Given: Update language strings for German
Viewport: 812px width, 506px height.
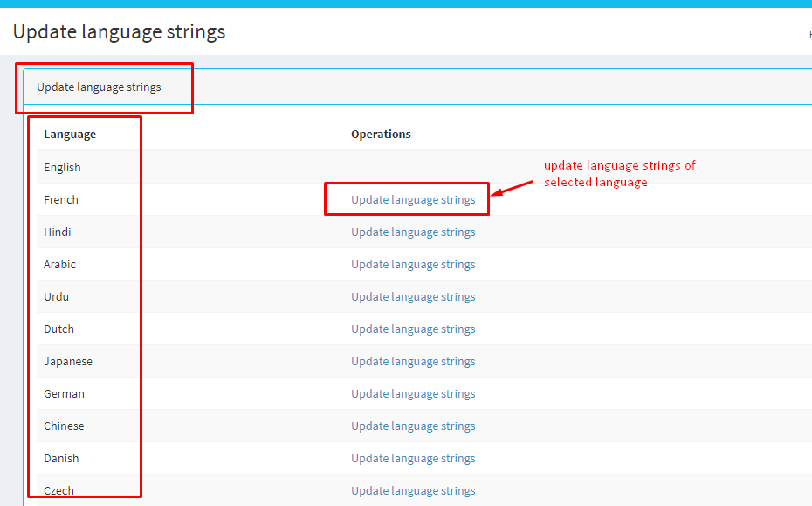Looking at the screenshot, I should coord(413,394).
